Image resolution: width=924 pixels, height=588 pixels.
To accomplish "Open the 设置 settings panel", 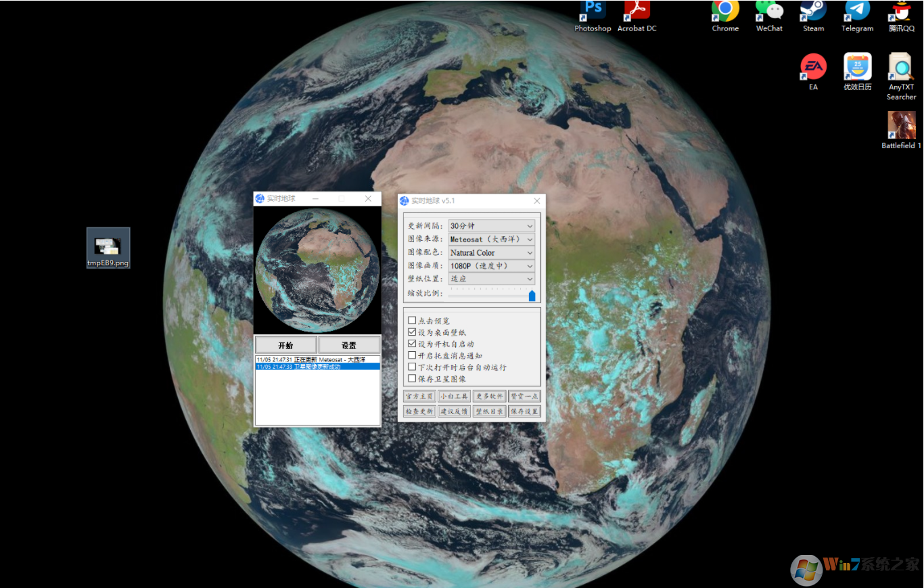I will tap(349, 344).
